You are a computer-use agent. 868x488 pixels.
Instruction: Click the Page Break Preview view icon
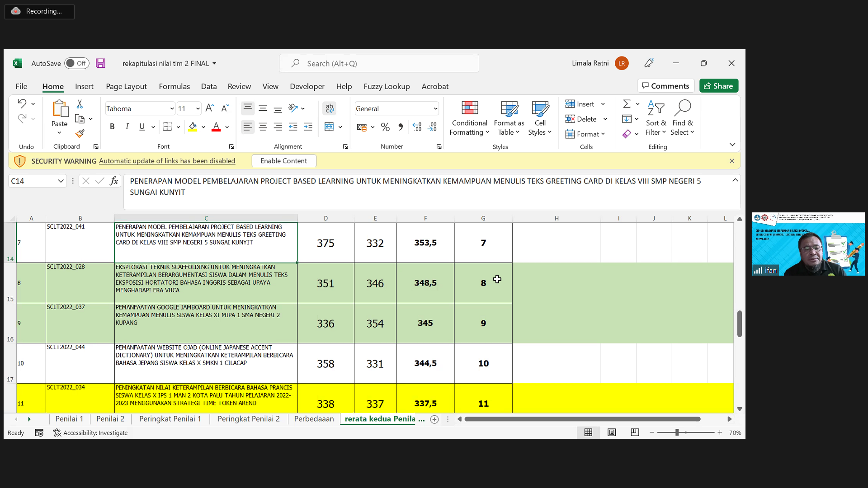[x=635, y=432]
